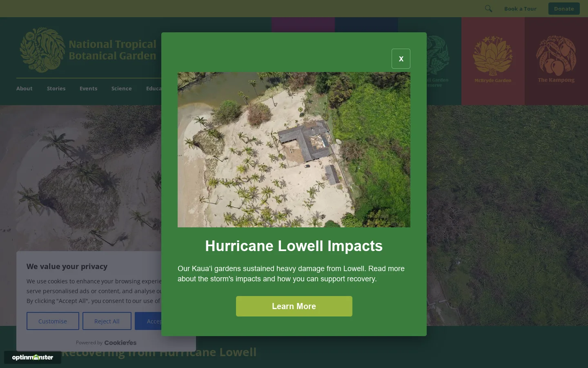Open the Science menu item
This screenshot has width=588, height=368.
pos(122,88)
